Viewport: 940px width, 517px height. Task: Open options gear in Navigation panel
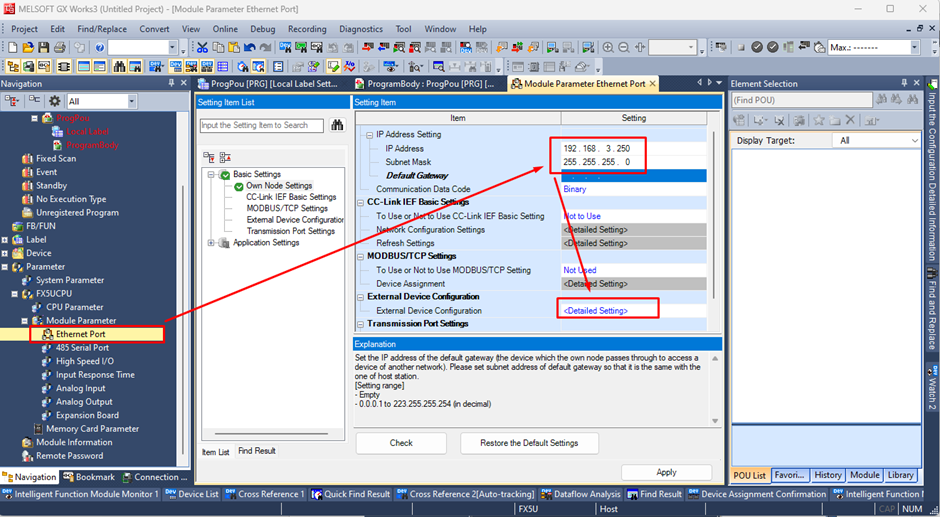coord(55,101)
